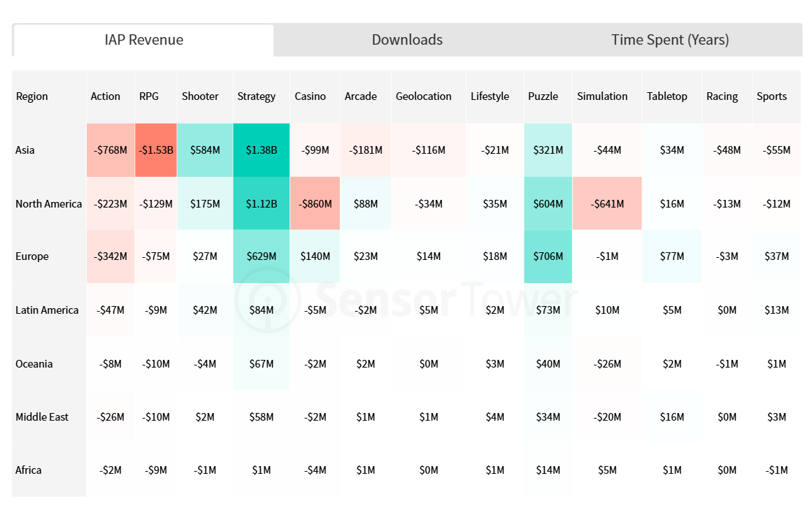Click Europe Strategy cell $629M
Image resolution: width=812 pixels, height=522 pixels.
261,256
